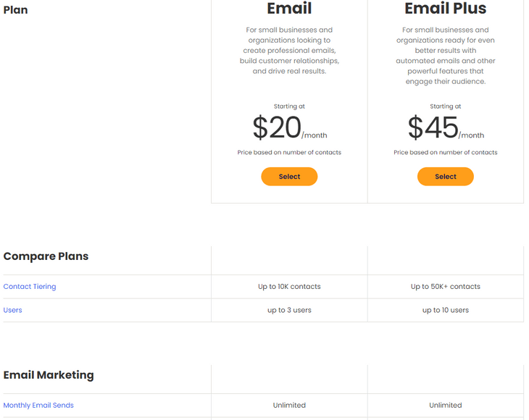This screenshot has width=529, height=420.
Task: Click 'Unlimited' in the Email Plus column
Action: [x=445, y=406]
